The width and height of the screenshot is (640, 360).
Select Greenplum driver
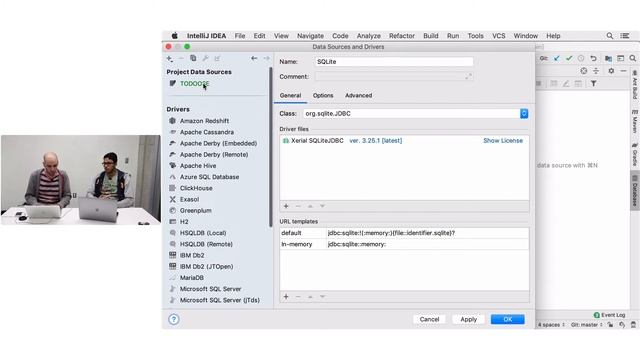(x=196, y=211)
